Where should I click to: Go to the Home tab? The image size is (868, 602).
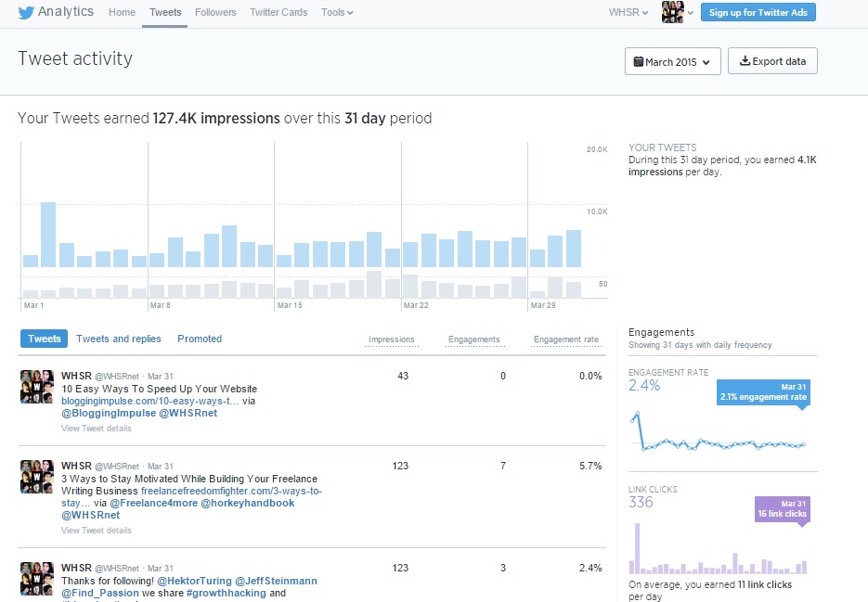pos(122,12)
